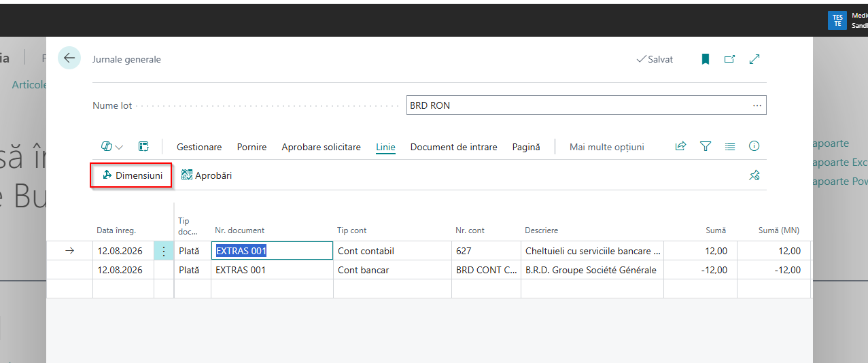Select the Linie menu tab

(x=385, y=147)
